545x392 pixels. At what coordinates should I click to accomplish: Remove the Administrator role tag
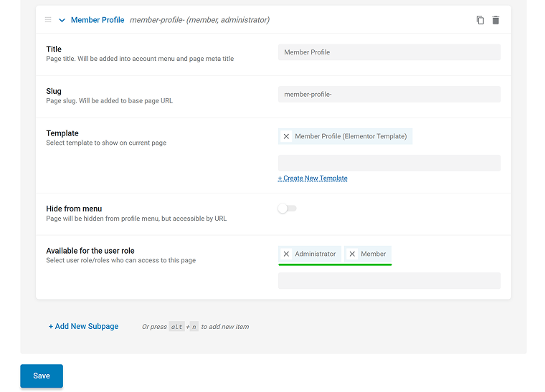286,254
